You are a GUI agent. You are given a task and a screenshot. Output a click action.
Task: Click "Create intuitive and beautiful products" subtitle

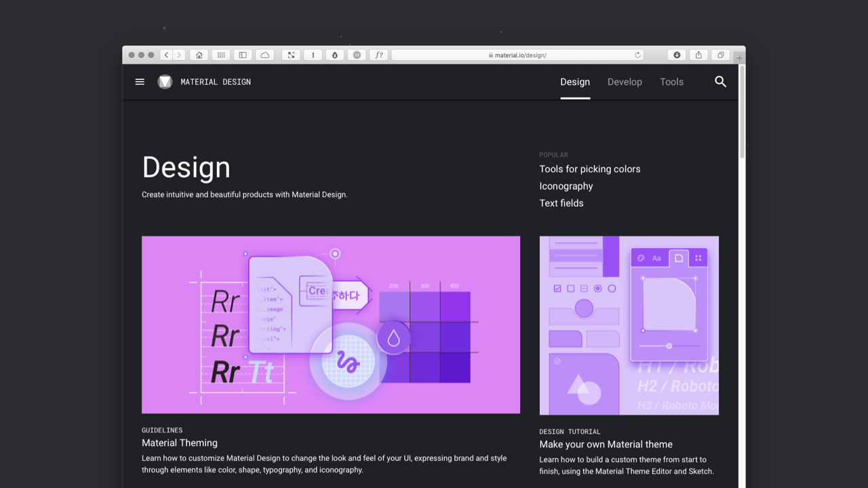pyautogui.click(x=245, y=195)
